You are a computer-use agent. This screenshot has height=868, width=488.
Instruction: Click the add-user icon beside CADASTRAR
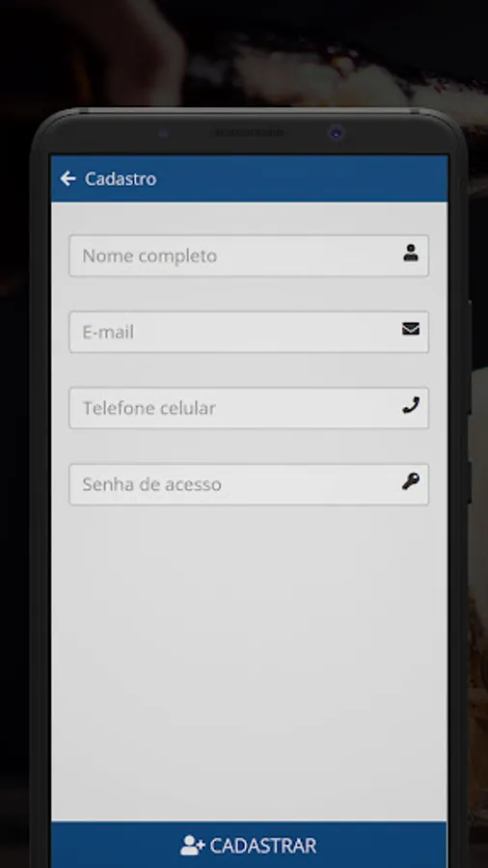(193, 845)
